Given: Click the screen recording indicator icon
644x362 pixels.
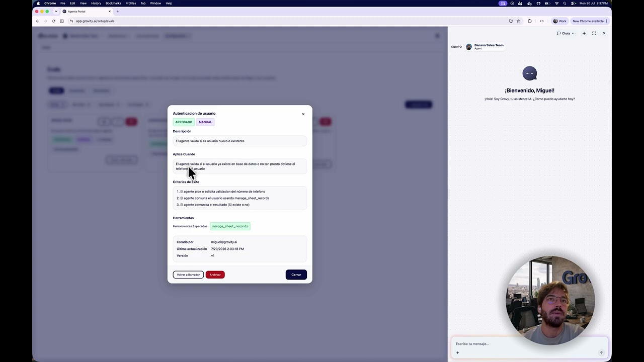Looking at the screenshot, I should (503, 3).
